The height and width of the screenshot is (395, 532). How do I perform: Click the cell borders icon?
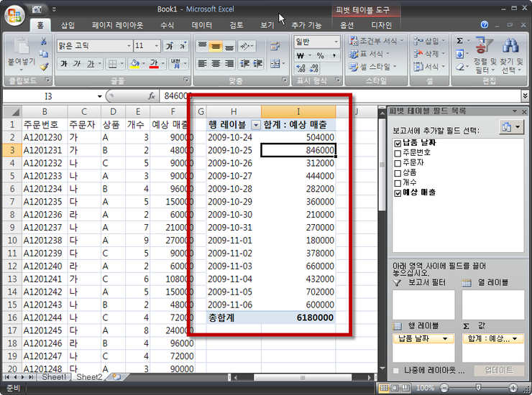(x=112, y=64)
